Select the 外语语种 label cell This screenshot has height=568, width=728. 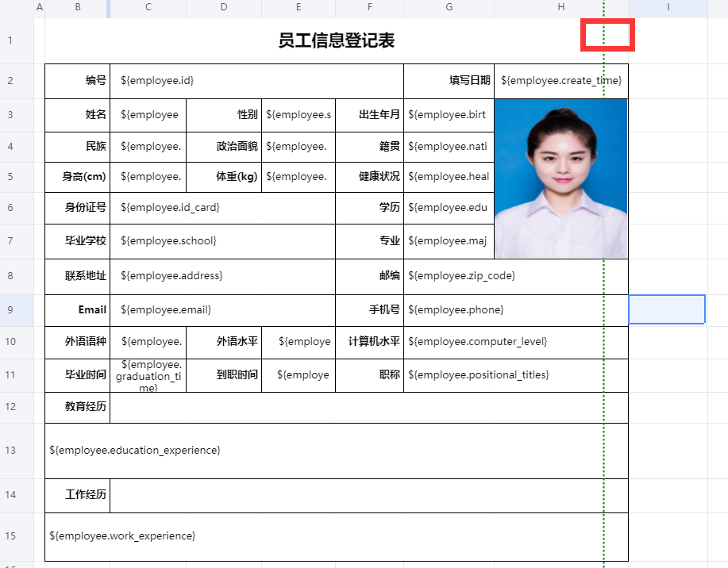click(78, 342)
